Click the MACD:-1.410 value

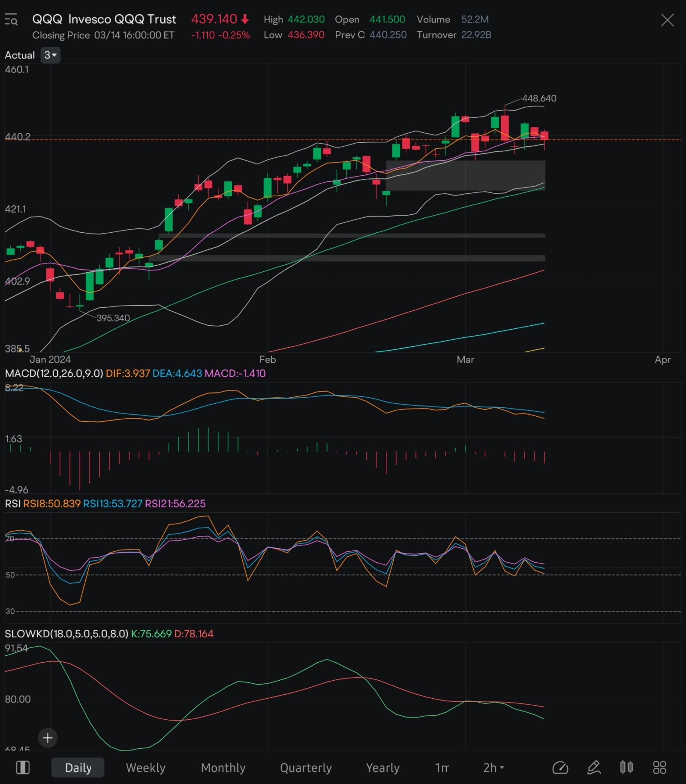[235, 373]
